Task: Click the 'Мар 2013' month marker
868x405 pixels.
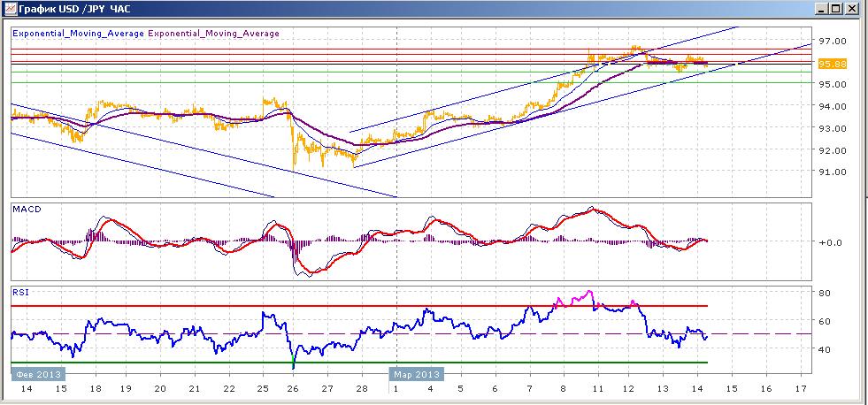Action: point(416,373)
